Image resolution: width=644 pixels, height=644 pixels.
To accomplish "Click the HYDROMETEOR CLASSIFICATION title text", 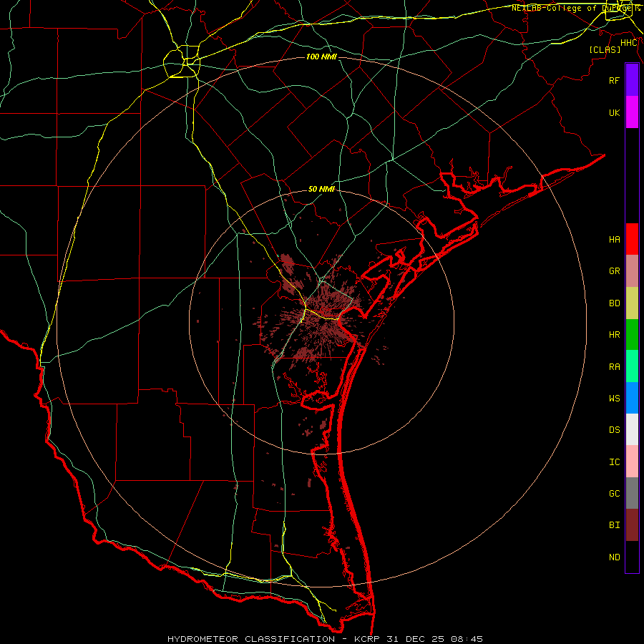I will (251, 639).
